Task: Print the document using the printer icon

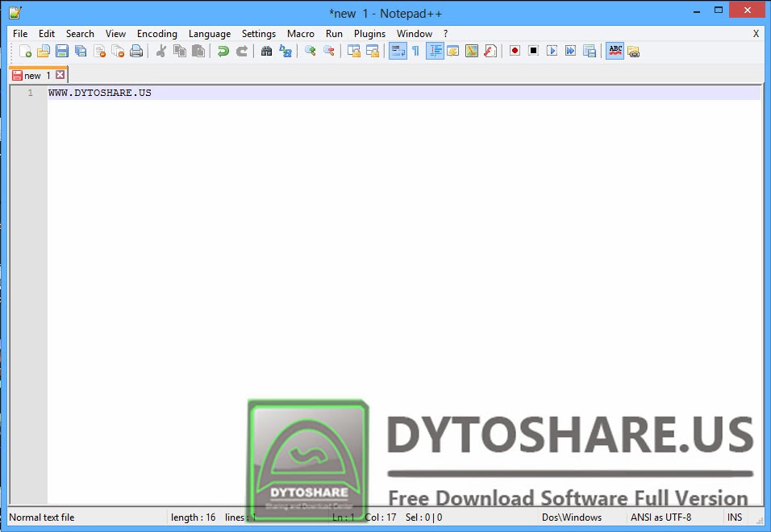Action: (x=136, y=51)
